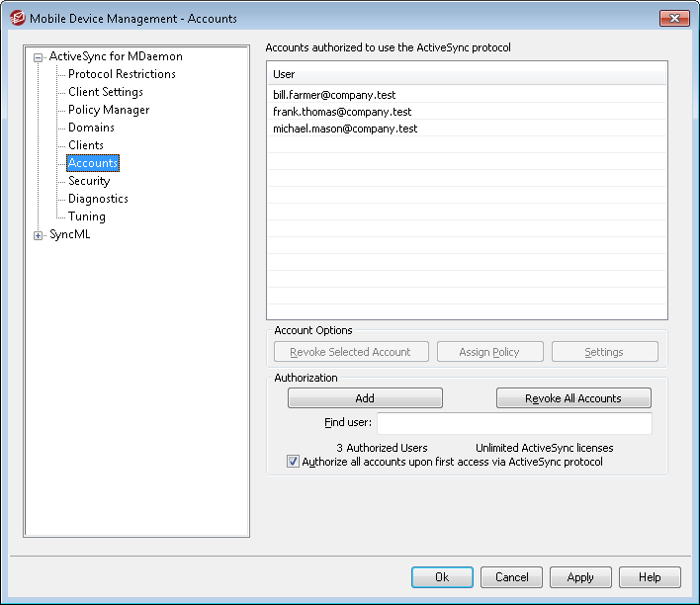Open Protocol Restrictions page

coord(122,74)
